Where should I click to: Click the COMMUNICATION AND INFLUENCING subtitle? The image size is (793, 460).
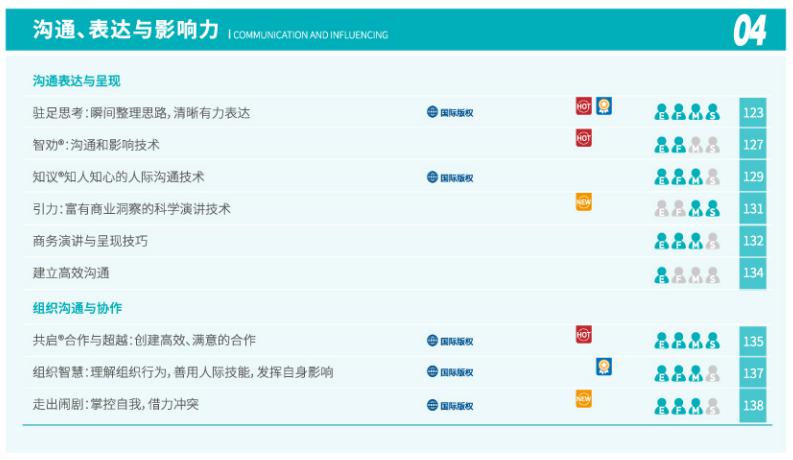[311, 35]
